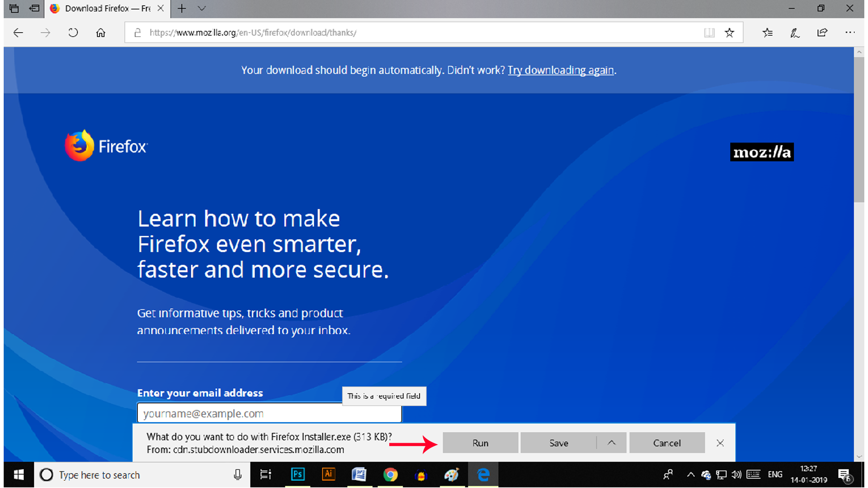
Task: Open Paint from the taskbar
Action: 451,474
